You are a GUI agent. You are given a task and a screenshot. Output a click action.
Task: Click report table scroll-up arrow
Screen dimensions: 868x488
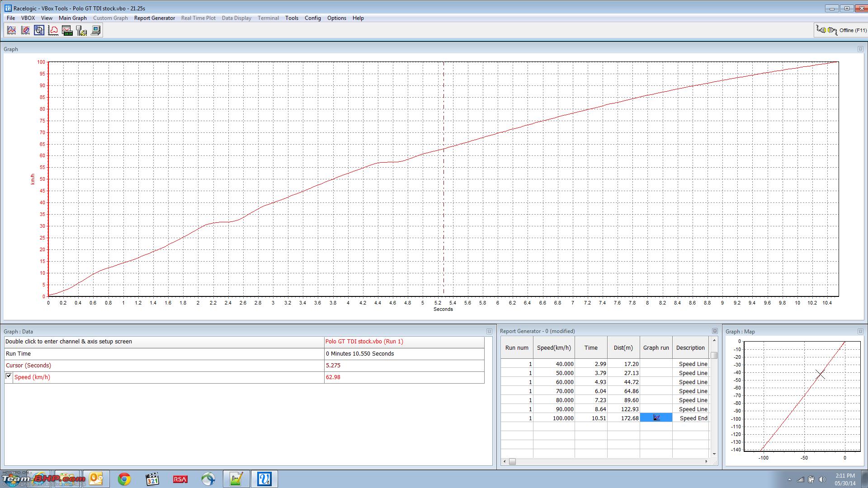[x=714, y=340]
